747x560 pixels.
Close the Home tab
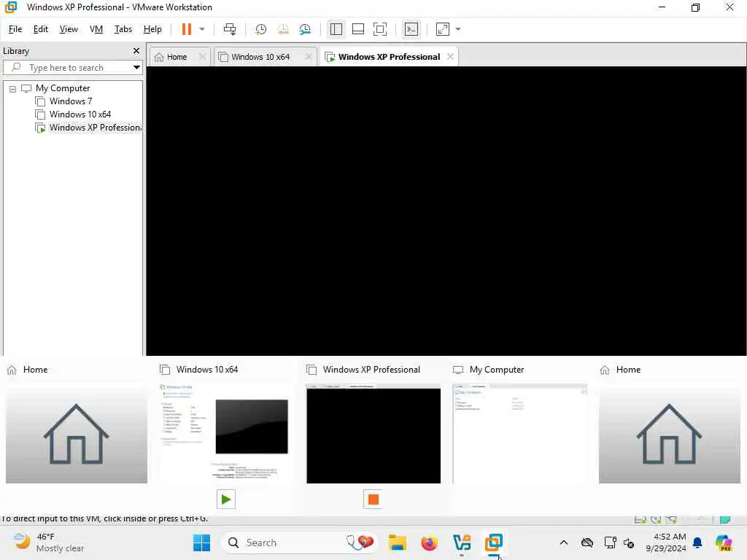pos(202,57)
